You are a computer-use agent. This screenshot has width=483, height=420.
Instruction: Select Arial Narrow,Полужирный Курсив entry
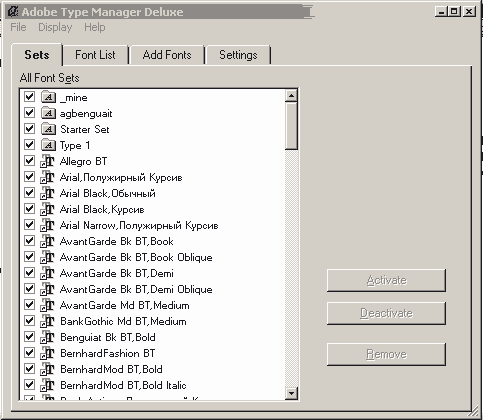(139, 225)
